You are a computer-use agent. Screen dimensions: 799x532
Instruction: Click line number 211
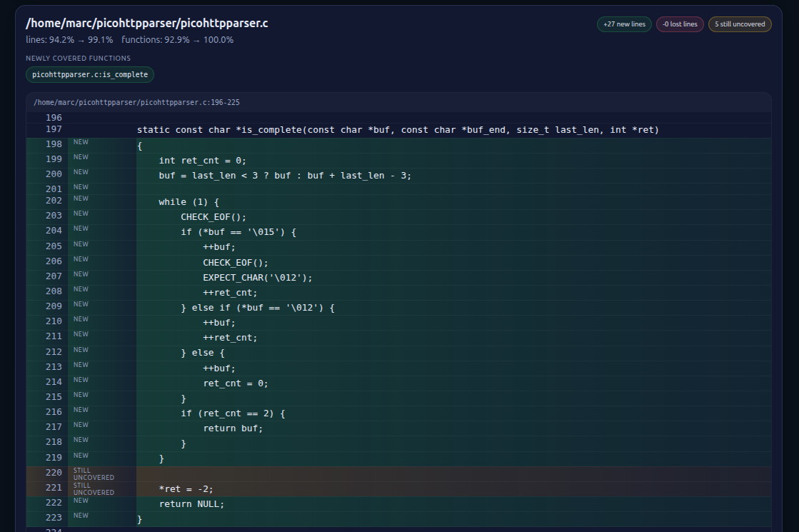pyautogui.click(x=54, y=336)
